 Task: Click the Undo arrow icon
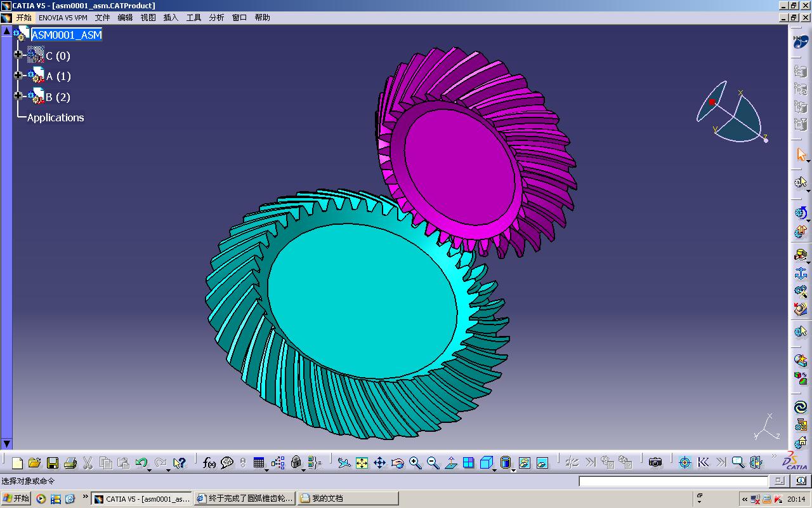pos(141,463)
